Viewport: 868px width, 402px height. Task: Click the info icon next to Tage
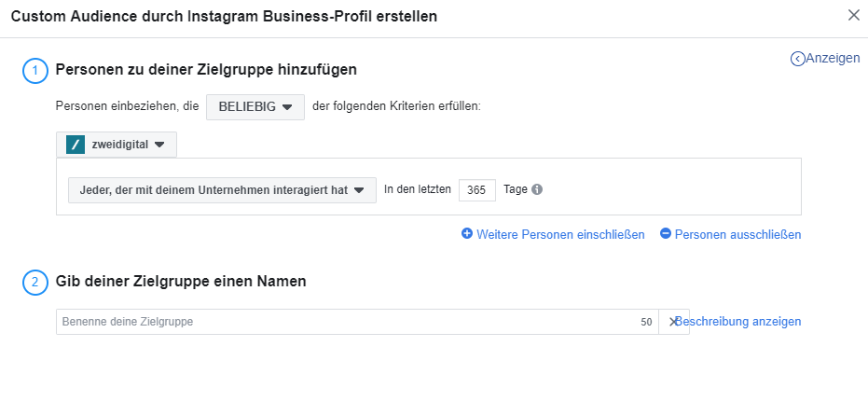coord(537,189)
